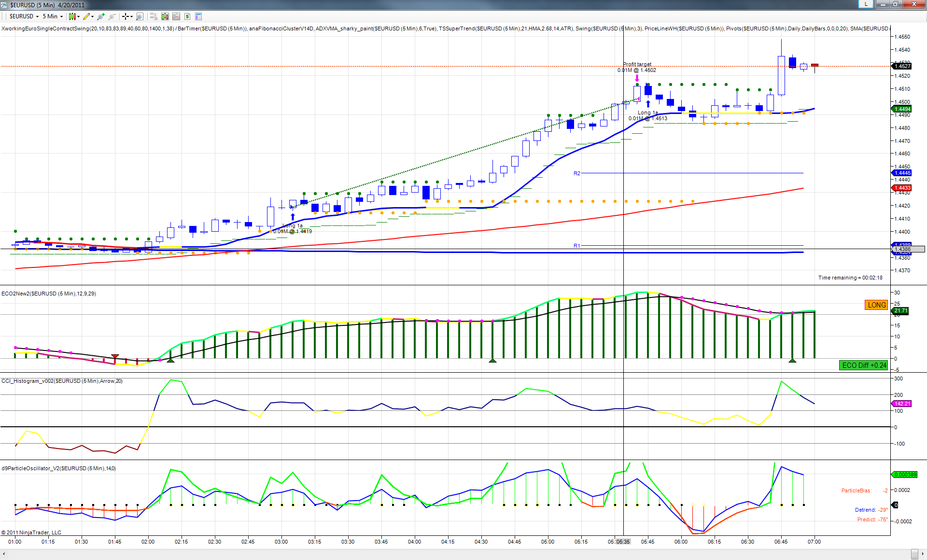
Task: Click the green up triangle near 02:10
Action: point(170,360)
